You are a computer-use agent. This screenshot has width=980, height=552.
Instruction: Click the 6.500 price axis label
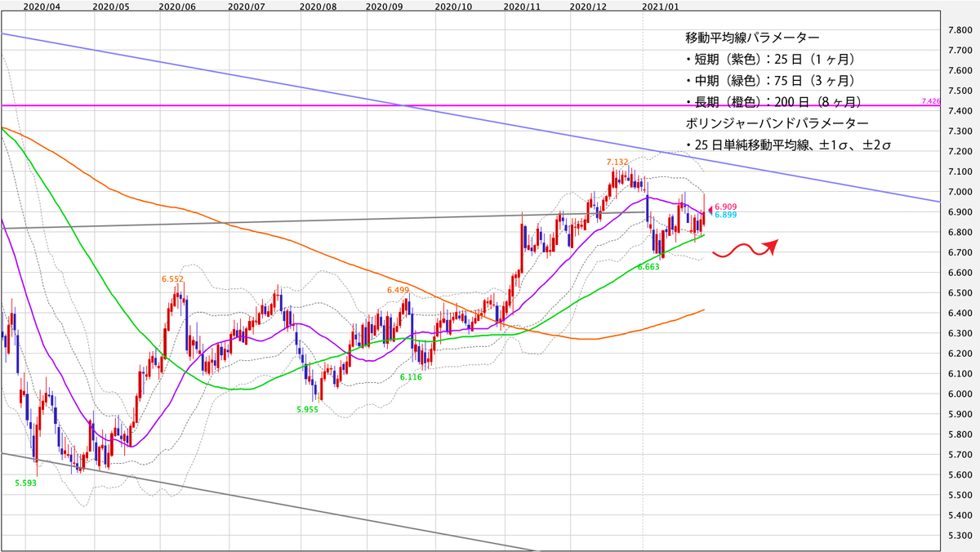(x=959, y=293)
